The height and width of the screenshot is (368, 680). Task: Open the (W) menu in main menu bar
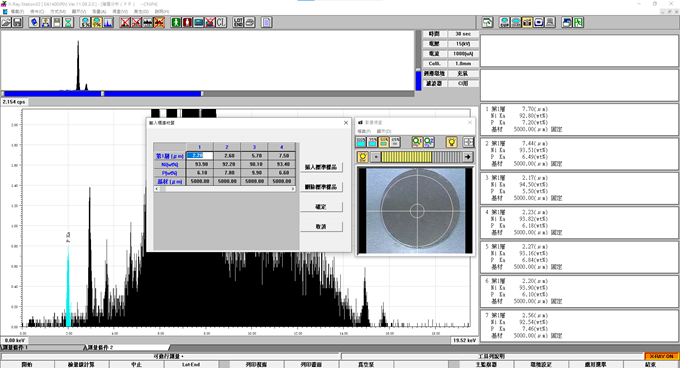[x=120, y=11]
